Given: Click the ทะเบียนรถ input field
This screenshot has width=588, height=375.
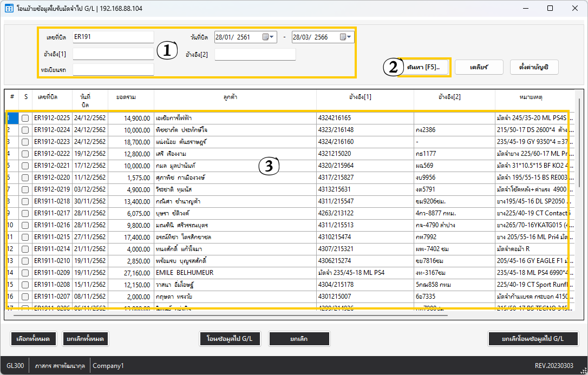Looking at the screenshot, I should pos(113,70).
